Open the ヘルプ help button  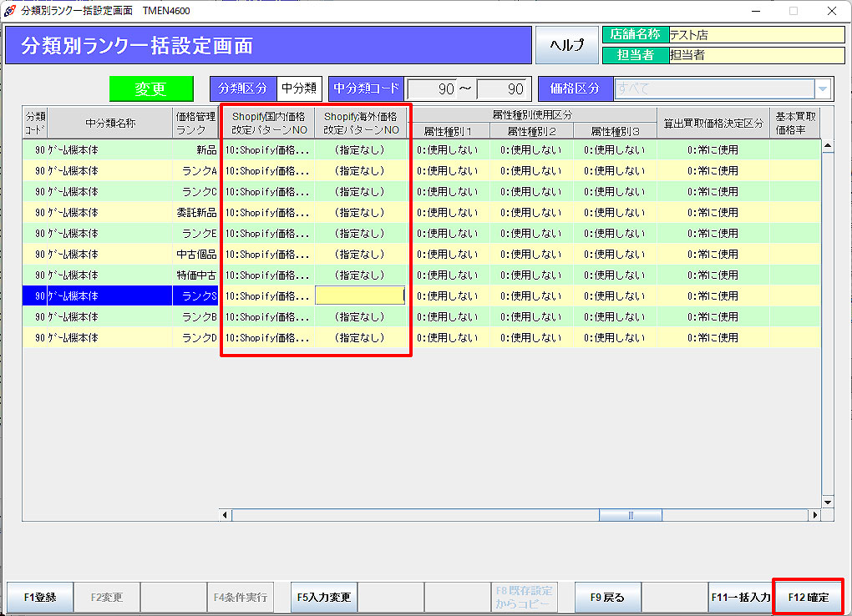[565, 45]
